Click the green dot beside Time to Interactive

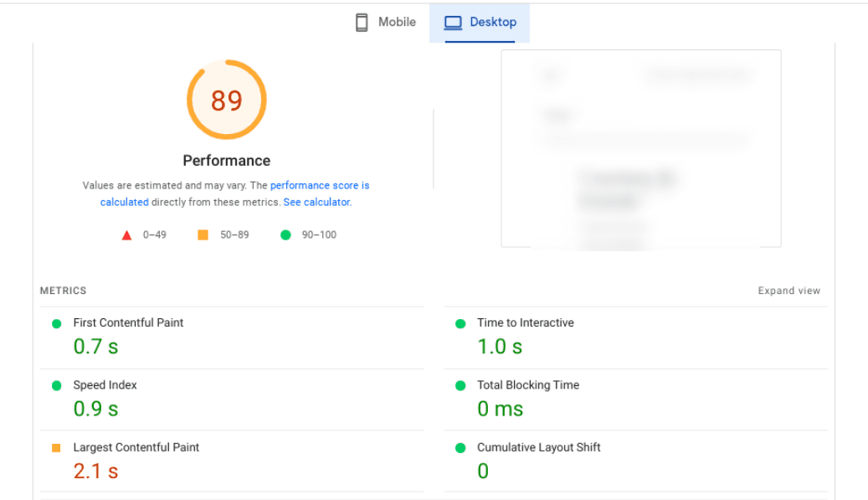[x=460, y=322]
